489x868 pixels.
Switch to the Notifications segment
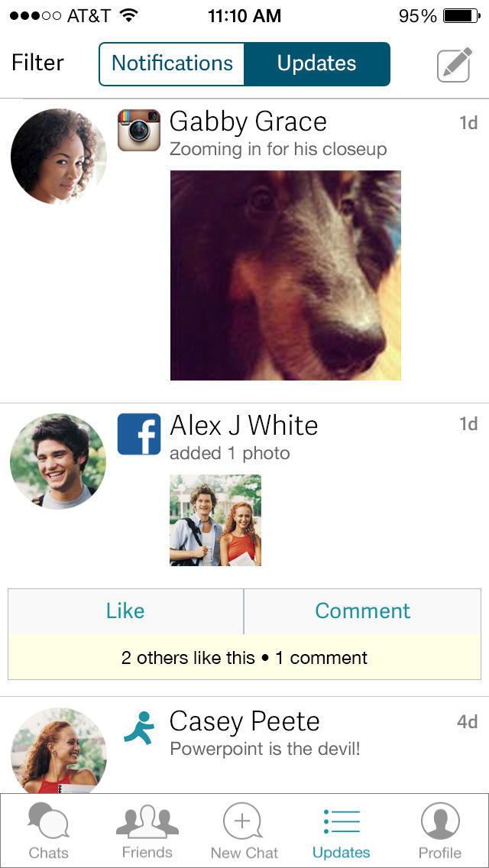pyautogui.click(x=172, y=63)
